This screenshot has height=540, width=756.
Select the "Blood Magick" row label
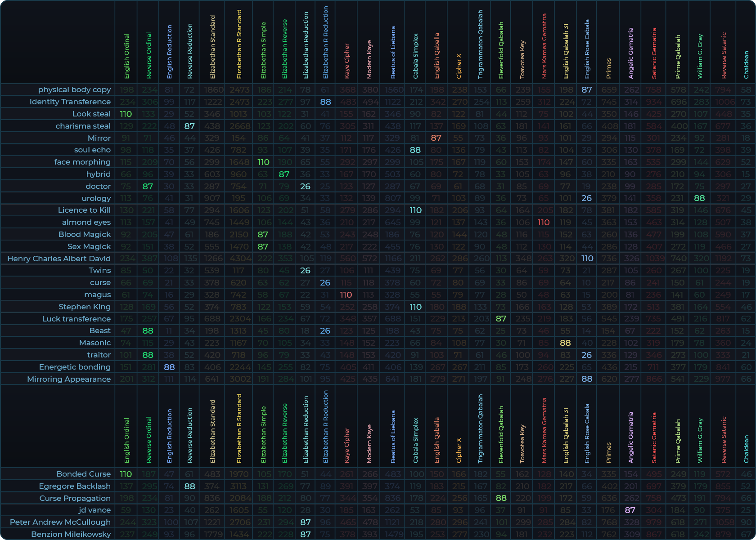pyautogui.click(x=84, y=234)
